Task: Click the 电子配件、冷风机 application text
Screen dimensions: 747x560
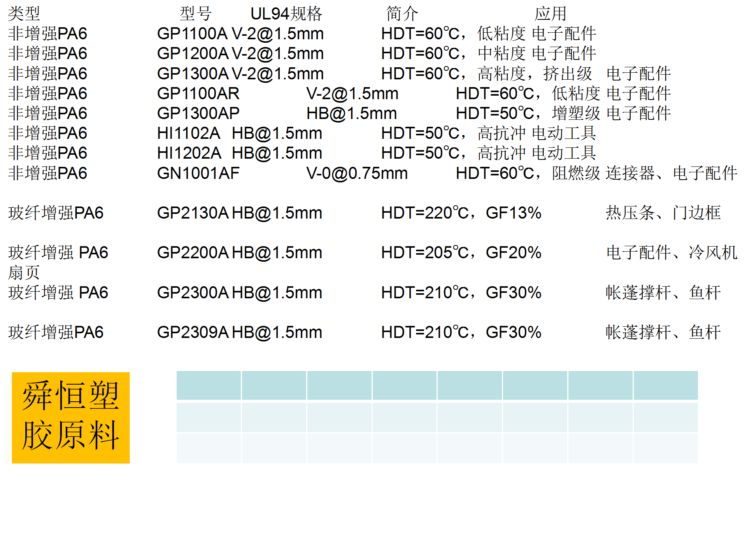Action: pos(672,253)
